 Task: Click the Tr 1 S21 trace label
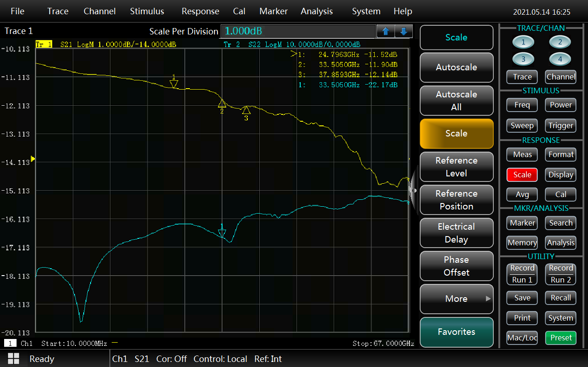[106, 45]
